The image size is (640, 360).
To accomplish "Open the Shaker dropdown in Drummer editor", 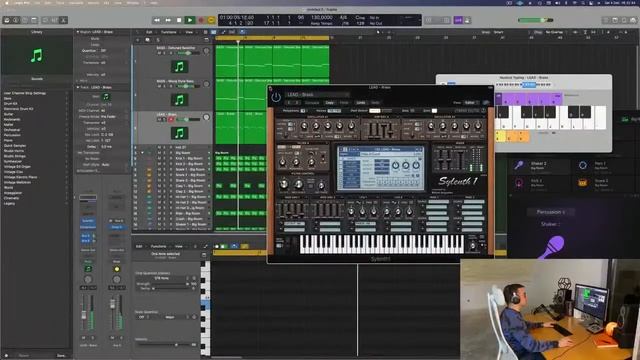I will [551, 224].
